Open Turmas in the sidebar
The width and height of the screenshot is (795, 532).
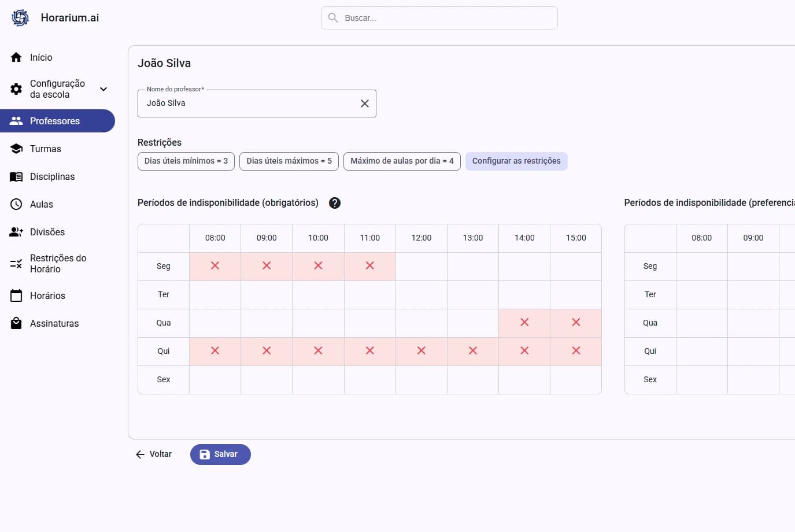click(46, 149)
